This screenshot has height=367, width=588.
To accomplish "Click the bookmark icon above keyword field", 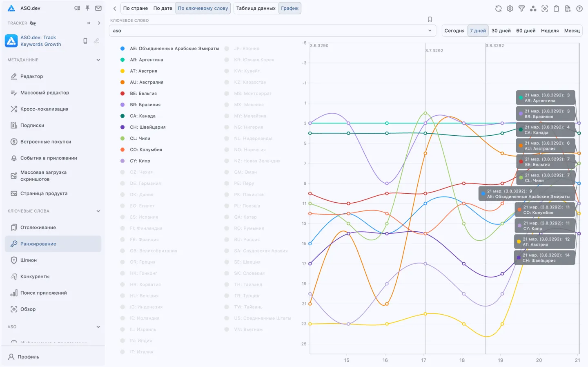I will (x=430, y=19).
